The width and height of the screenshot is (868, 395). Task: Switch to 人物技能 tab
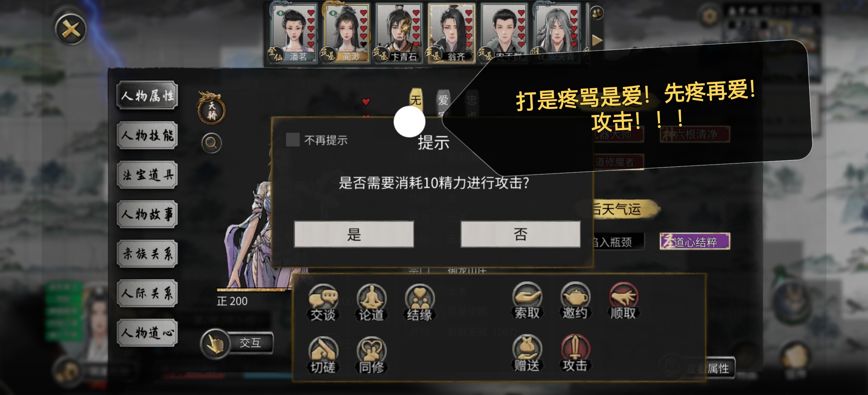[x=147, y=135]
